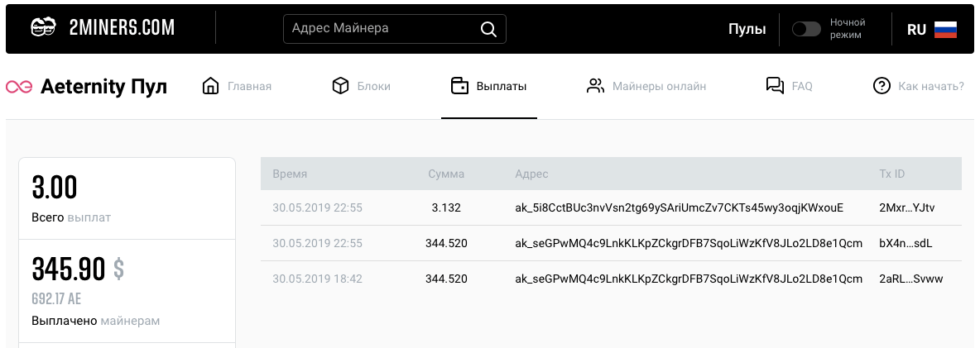Click the people icon for Майнеры онлайн
The image size is (980, 348).
(x=595, y=86)
